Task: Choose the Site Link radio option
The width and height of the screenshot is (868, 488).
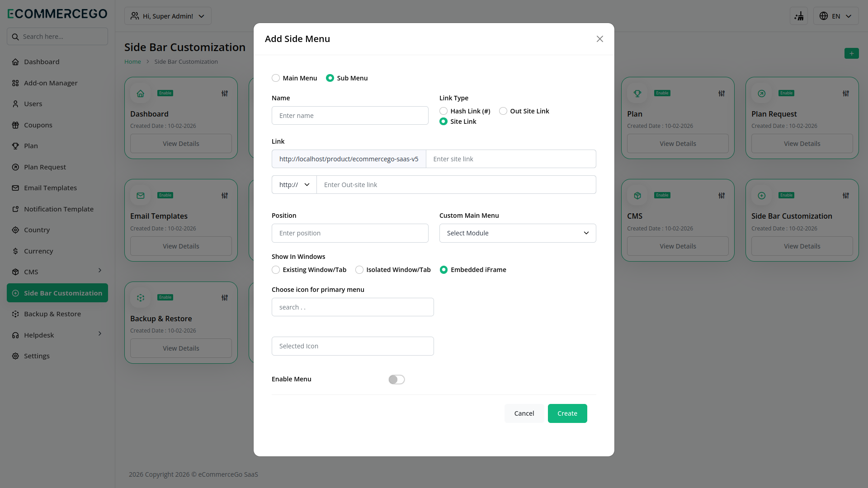Action: click(443, 122)
